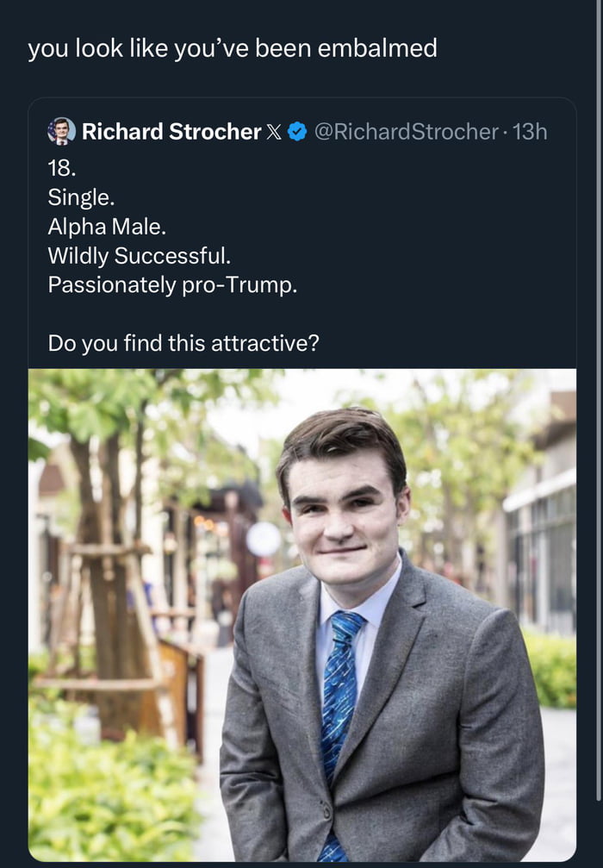Click the blue verified checkmark badge
603x868 pixels.
tap(297, 132)
